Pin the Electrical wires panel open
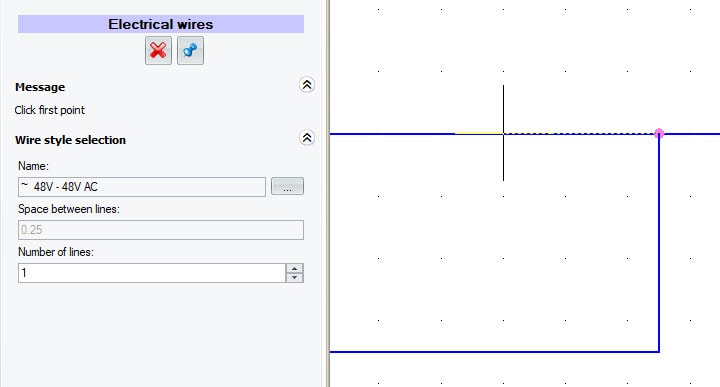Image resolution: width=720 pixels, height=387 pixels. click(190, 50)
